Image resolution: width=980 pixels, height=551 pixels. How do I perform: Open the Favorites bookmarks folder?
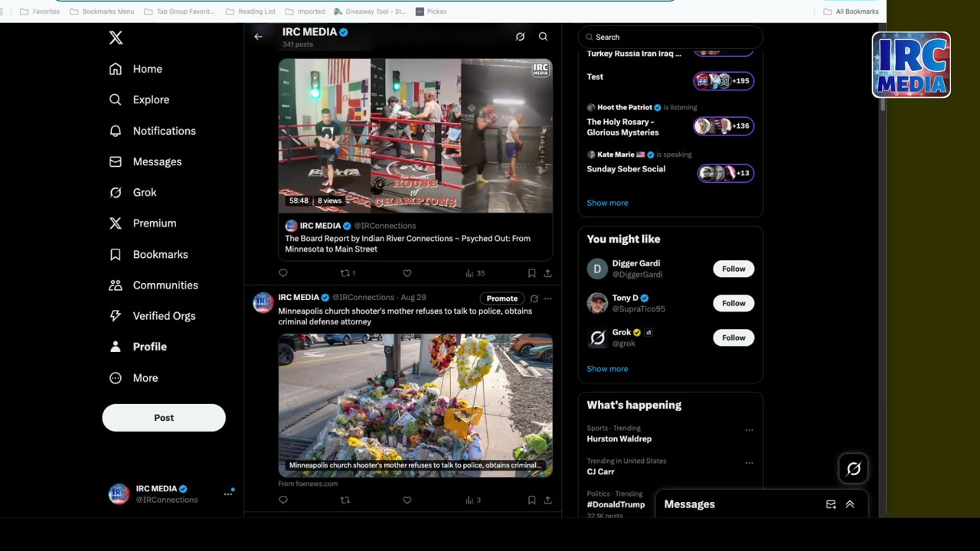[x=40, y=11]
